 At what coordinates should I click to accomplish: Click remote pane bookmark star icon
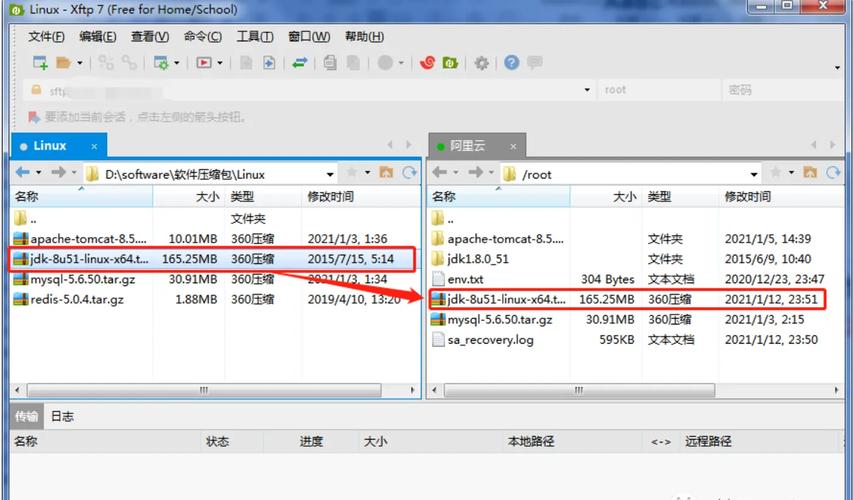776,172
